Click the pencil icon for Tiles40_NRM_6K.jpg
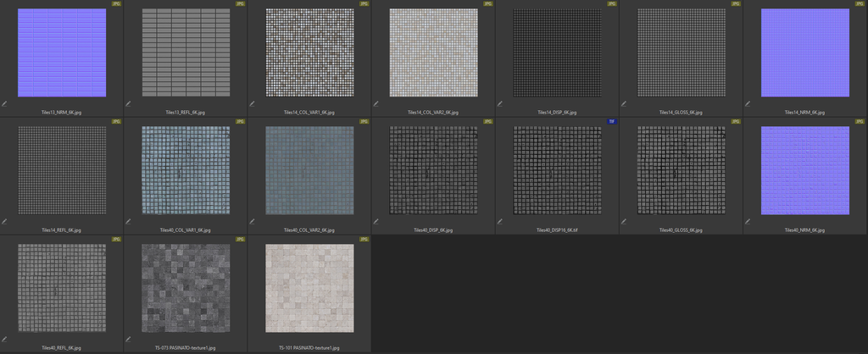The image size is (868, 354). pos(748,222)
